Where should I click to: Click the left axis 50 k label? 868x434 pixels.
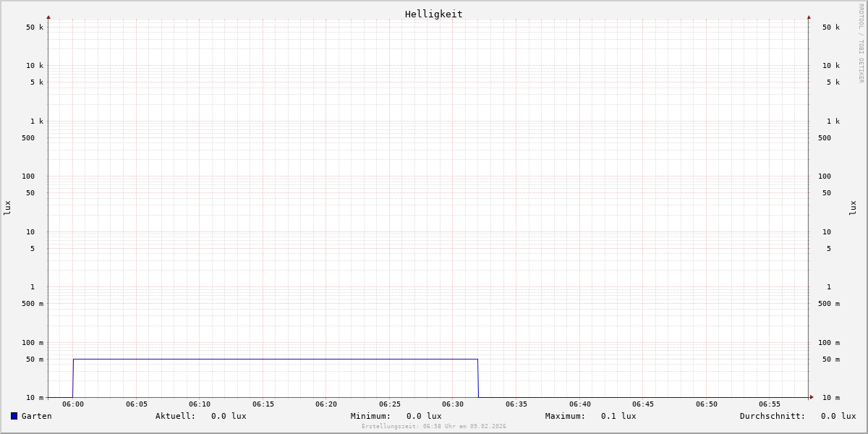pyautogui.click(x=35, y=27)
